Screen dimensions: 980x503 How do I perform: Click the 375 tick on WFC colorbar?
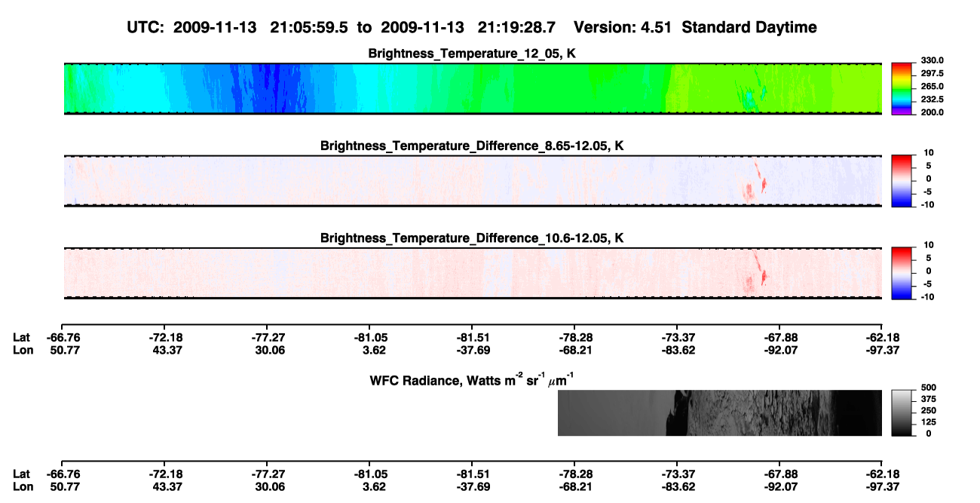[927, 398]
